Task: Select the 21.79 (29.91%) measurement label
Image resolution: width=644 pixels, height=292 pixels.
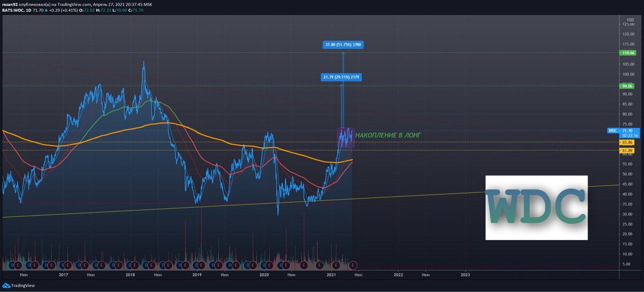Action: tap(341, 77)
